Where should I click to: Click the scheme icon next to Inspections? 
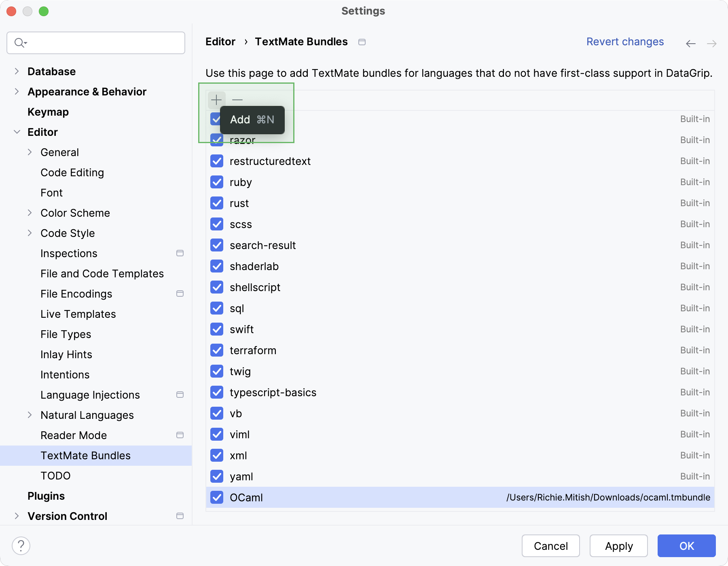click(180, 253)
